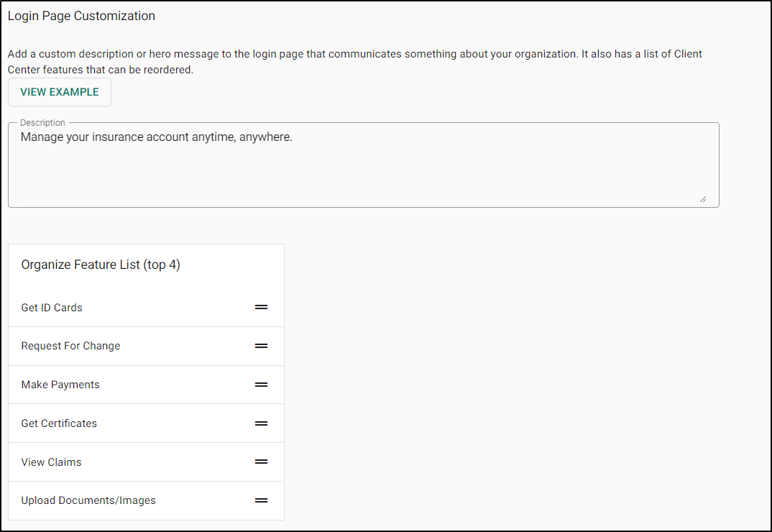Screen dimensions: 772x532
Task: Click the reorder handle beside Get Certificates
Action: pyautogui.click(x=261, y=423)
